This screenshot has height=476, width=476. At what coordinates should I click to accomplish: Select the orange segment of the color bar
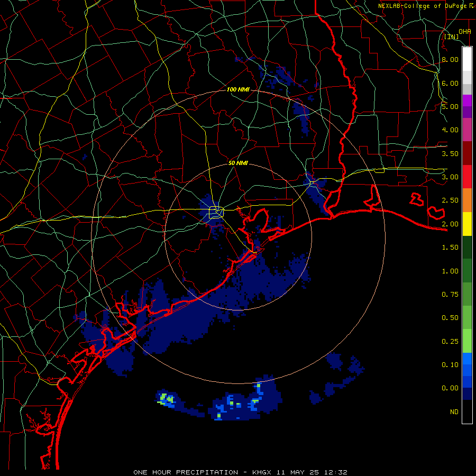pos(467,200)
